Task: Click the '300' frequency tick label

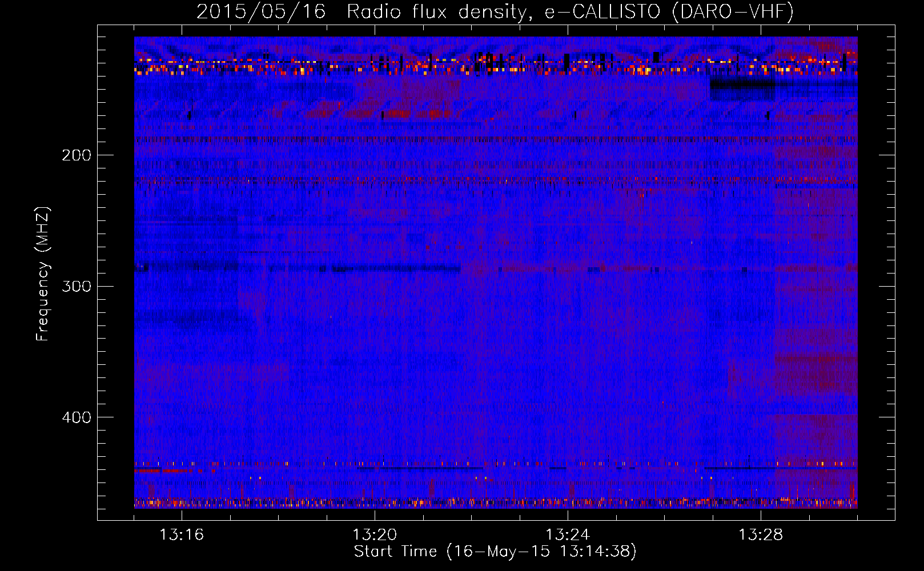Action: pos(77,286)
